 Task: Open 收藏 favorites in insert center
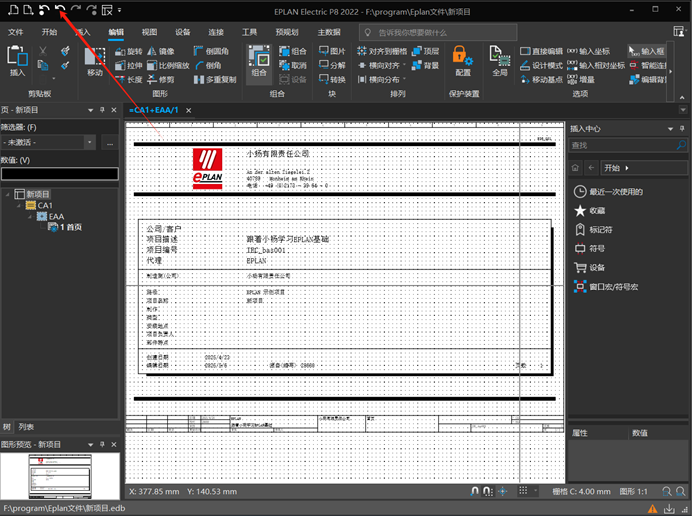tap(590, 211)
